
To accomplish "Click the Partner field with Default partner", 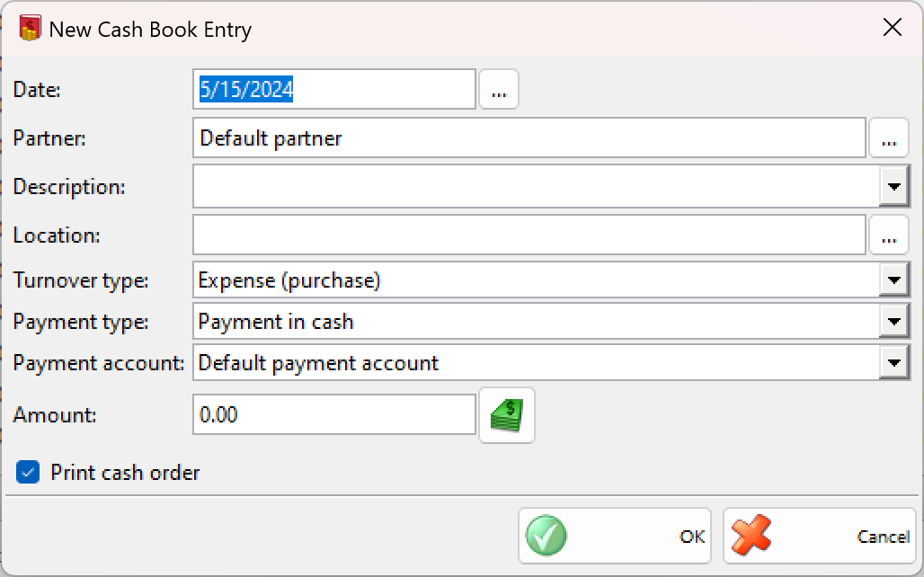I will click(529, 138).
